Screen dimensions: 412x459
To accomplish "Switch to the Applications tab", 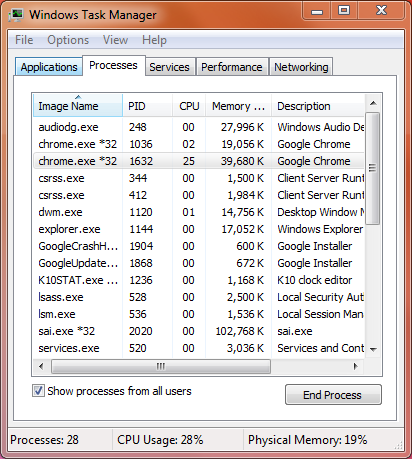I will [49, 67].
